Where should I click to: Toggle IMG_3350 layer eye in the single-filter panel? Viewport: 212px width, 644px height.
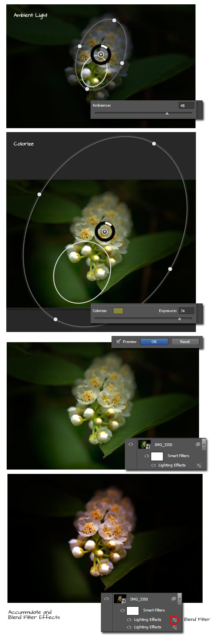click(131, 444)
